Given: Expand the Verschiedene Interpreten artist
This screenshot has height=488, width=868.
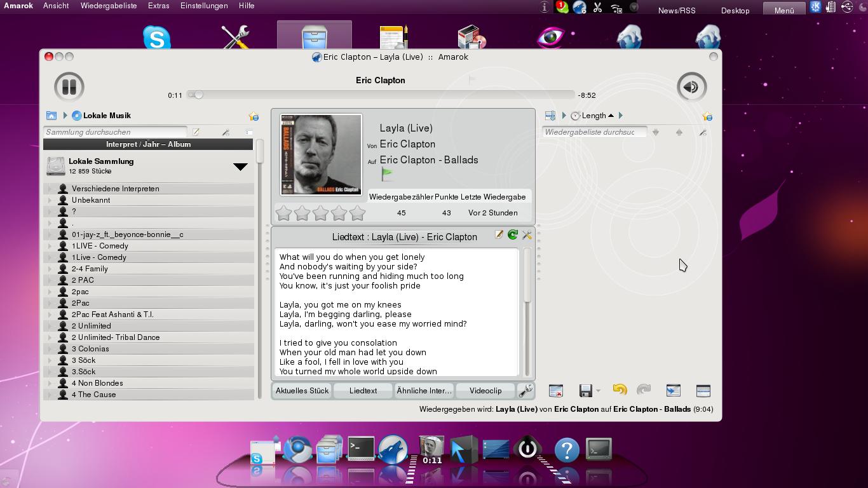Looking at the screenshot, I should pos(50,189).
